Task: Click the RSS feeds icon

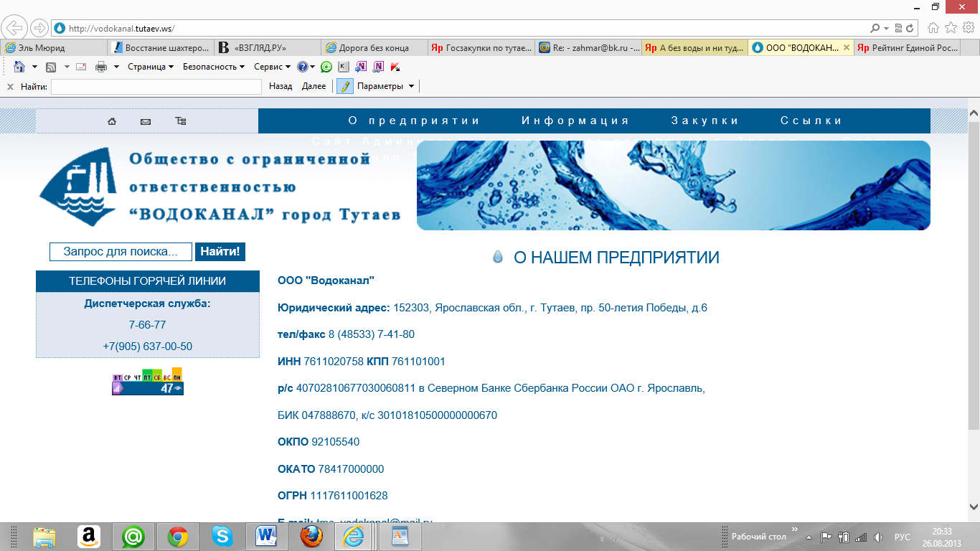Action: (x=51, y=67)
